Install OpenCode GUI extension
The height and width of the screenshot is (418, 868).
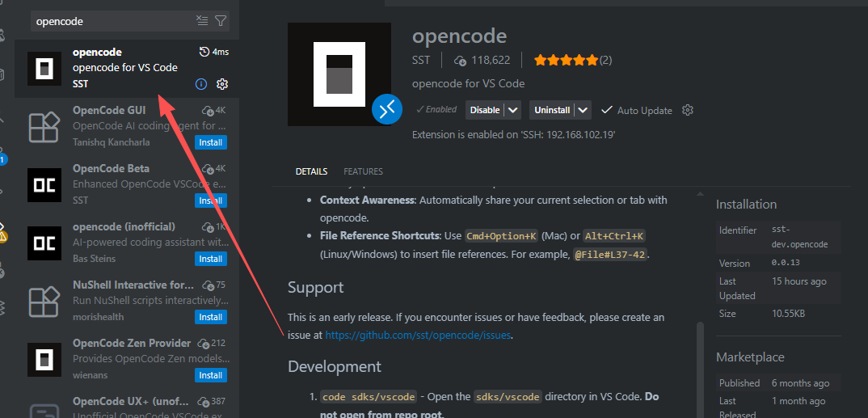[211, 143]
